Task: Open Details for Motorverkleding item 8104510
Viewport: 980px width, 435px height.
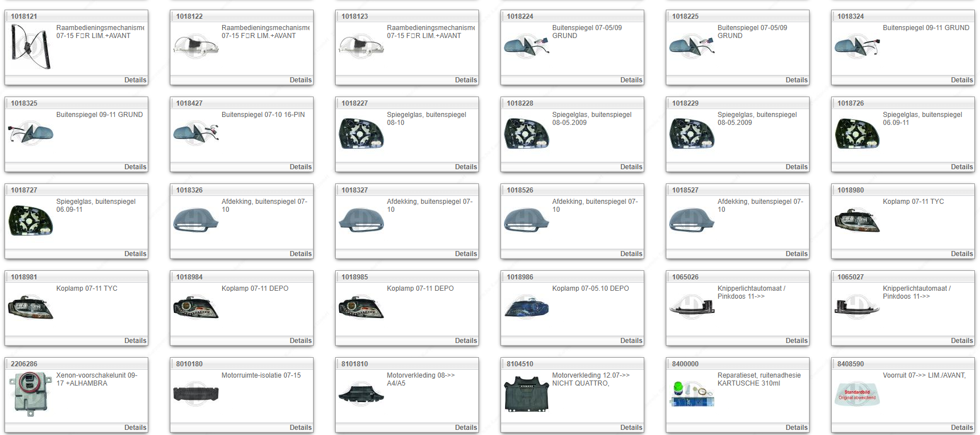Action: coord(631,428)
